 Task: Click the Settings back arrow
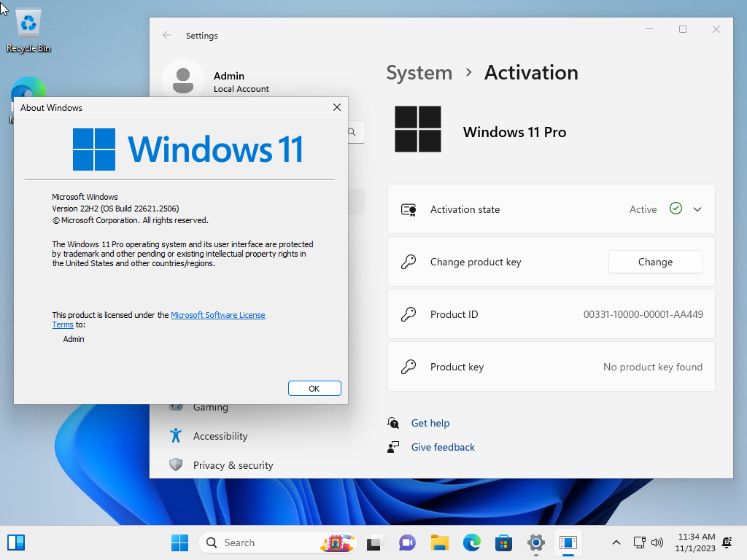(167, 35)
